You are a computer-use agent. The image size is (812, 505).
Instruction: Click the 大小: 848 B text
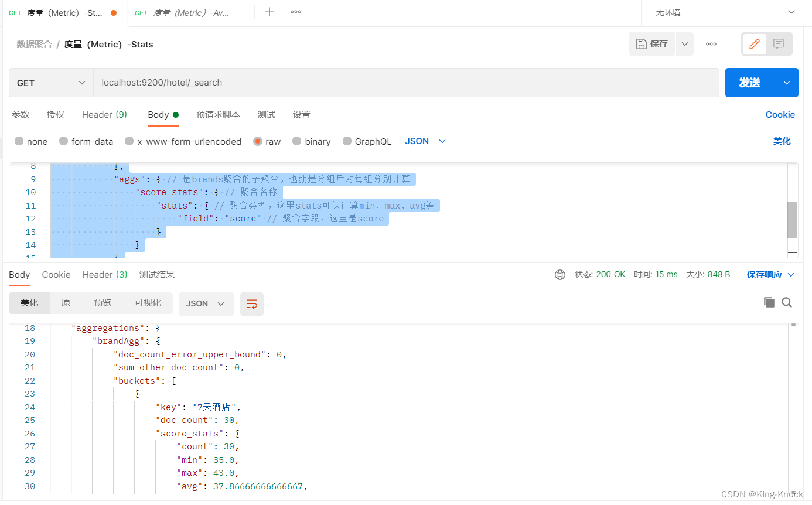tap(708, 275)
